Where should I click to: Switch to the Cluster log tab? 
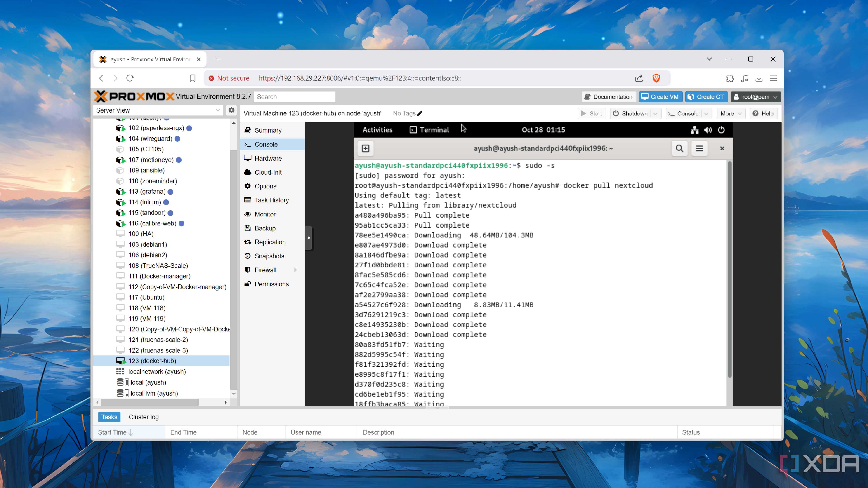[144, 417]
